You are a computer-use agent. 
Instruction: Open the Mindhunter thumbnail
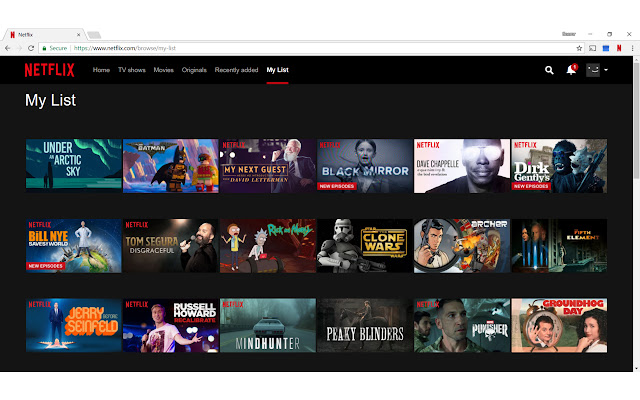point(268,325)
